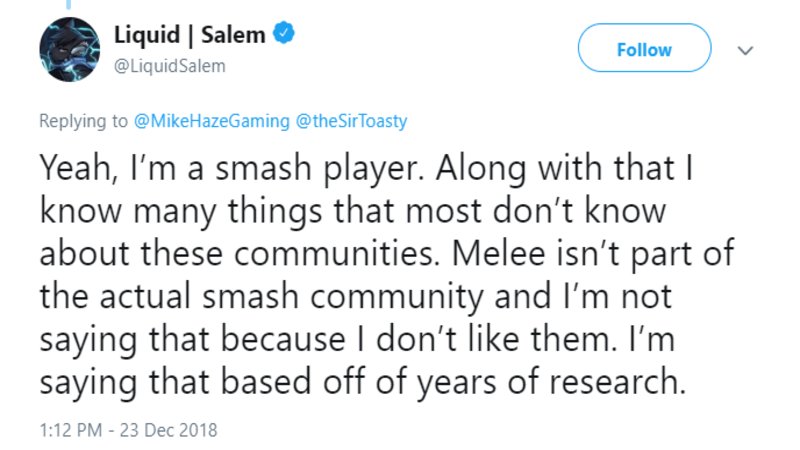Visit the @LiquidSalem handle link
The height and width of the screenshot is (450, 800).
(x=169, y=66)
